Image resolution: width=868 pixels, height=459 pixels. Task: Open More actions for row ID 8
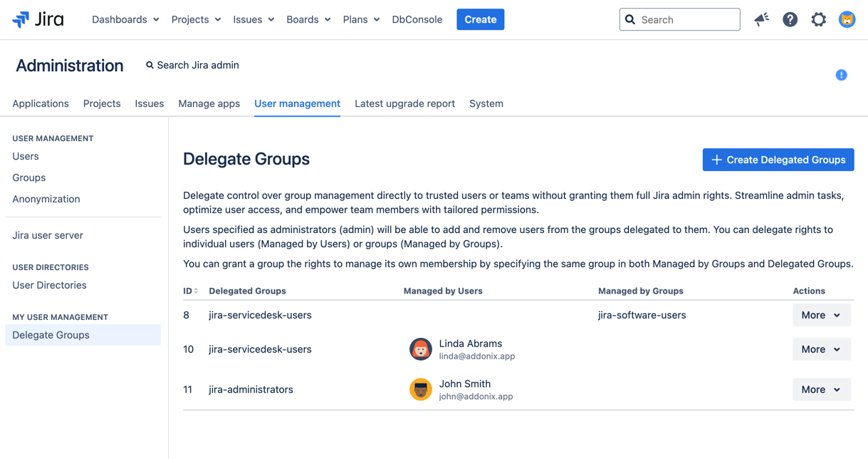point(821,314)
